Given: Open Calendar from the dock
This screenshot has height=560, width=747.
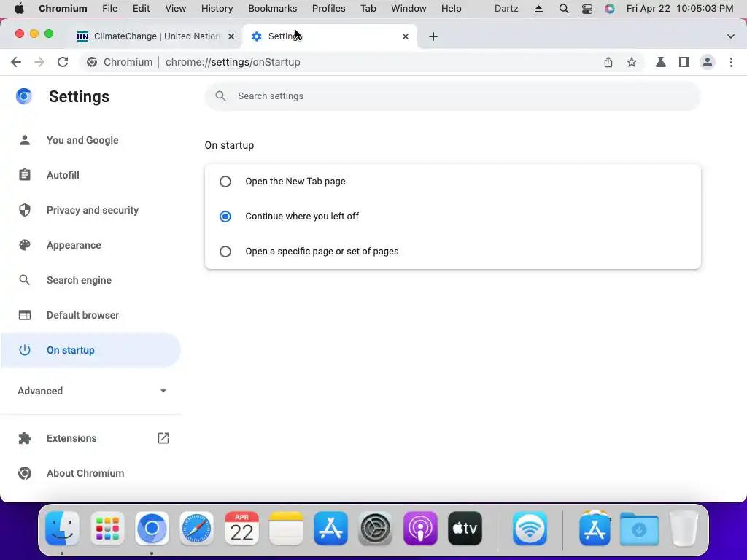Looking at the screenshot, I should click(x=241, y=529).
